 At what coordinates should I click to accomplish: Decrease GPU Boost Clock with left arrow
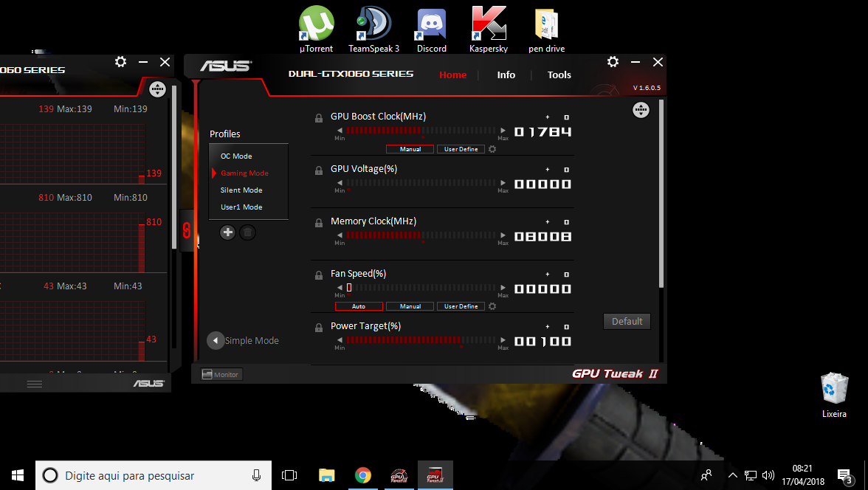click(x=340, y=131)
